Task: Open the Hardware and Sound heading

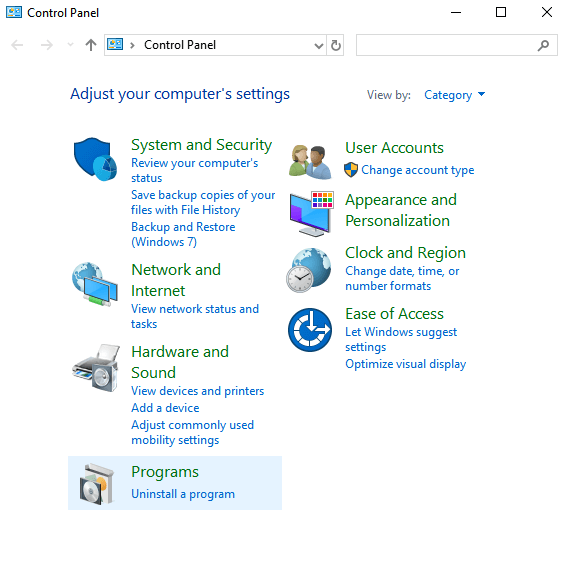Action: pyautogui.click(x=180, y=362)
